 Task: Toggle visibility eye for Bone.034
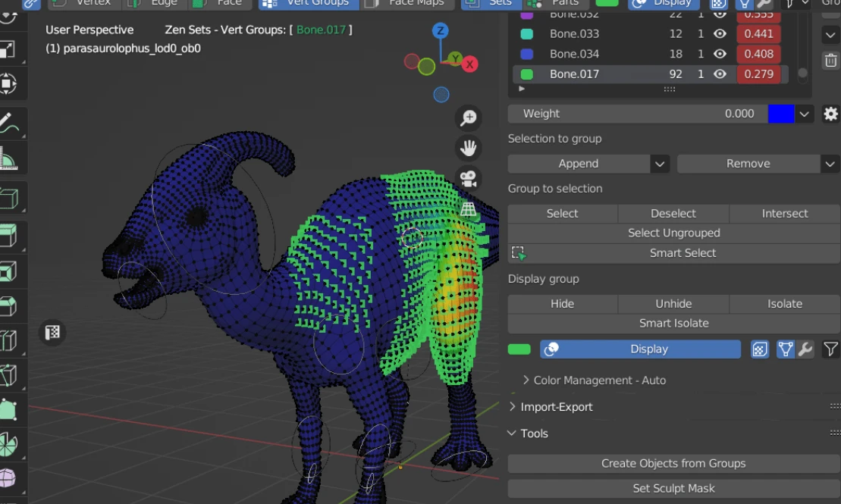tap(720, 54)
